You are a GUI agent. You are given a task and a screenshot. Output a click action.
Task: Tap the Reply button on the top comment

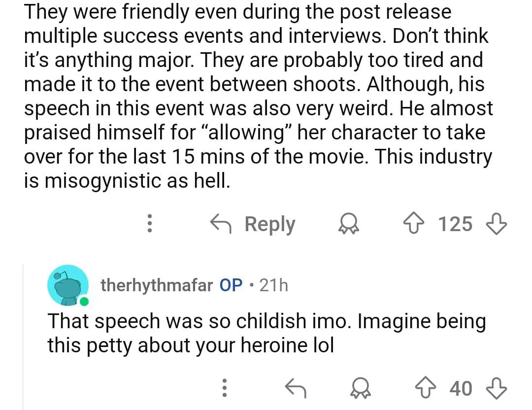253,224
